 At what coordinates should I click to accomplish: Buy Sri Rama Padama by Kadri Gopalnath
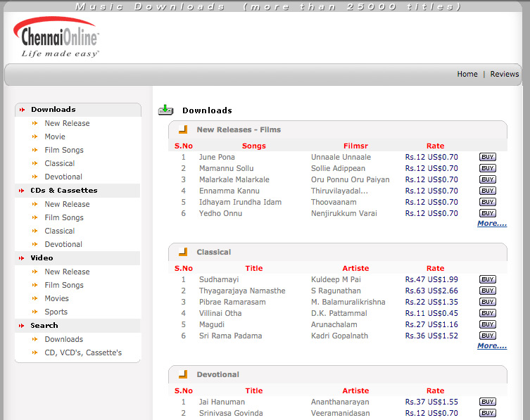click(x=487, y=336)
